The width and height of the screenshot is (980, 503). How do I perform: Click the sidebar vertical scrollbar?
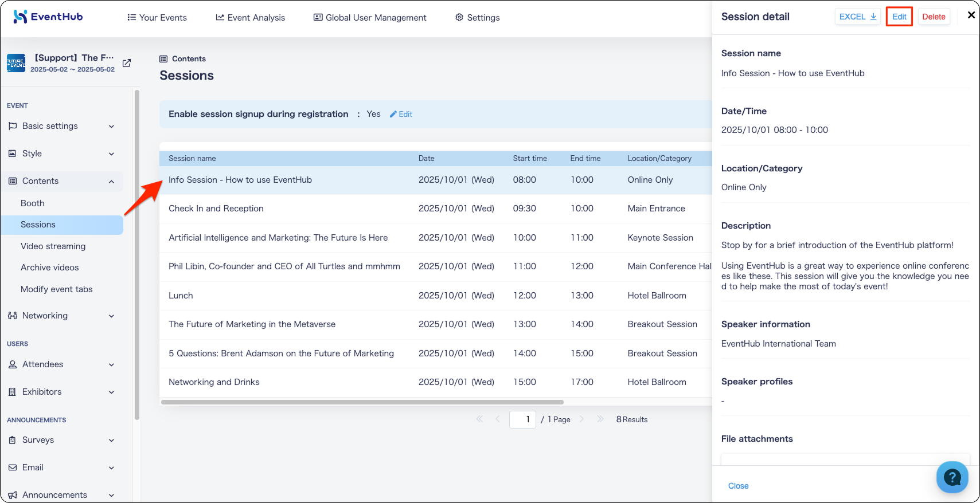[x=137, y=255]
